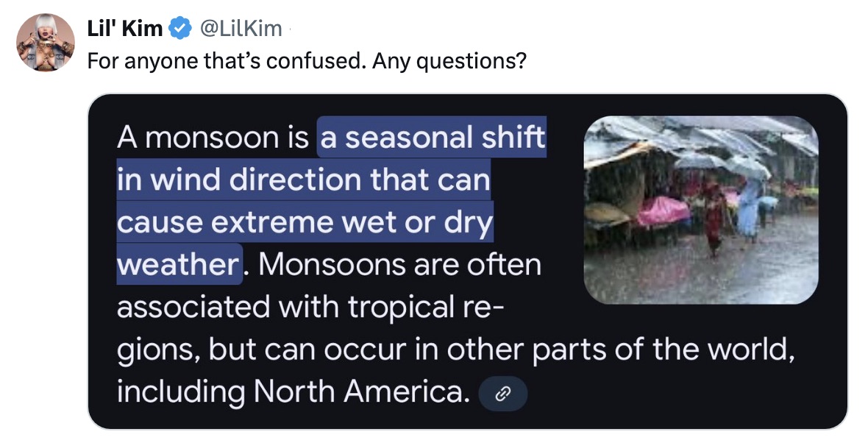Click the highlighted line 'in wind direction that can'

click(x=303, y=180)
